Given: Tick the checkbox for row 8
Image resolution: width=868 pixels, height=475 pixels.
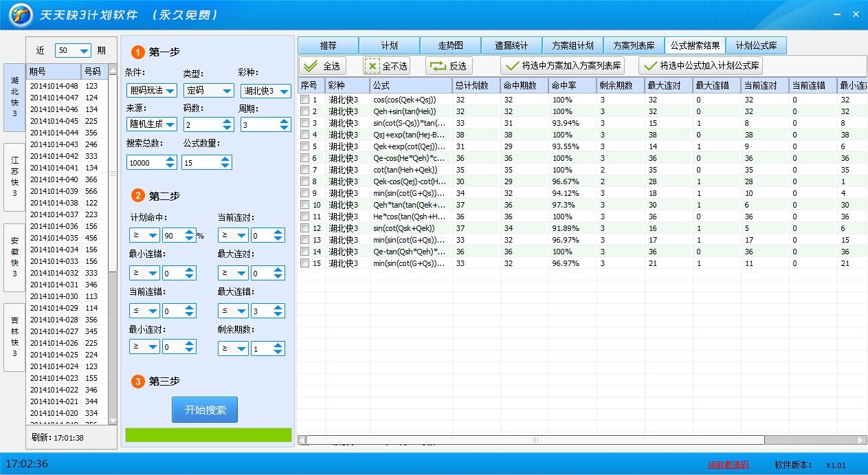Looking at the screenshot, I should tap(305, 181).
